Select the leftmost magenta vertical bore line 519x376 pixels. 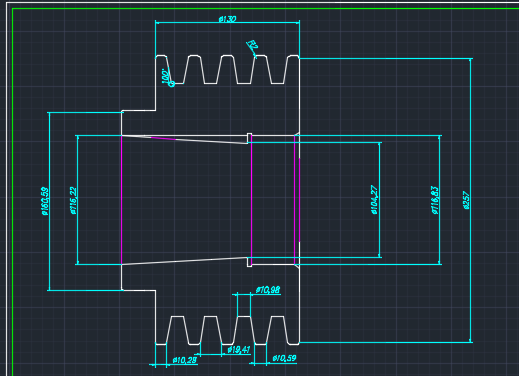point(121,200)
